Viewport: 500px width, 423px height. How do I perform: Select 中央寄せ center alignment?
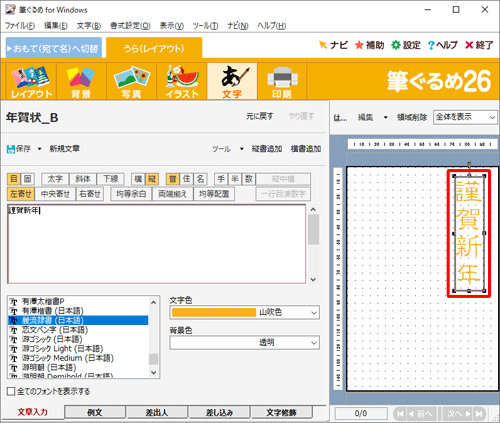pyautogui.click(x=55, y=194)
